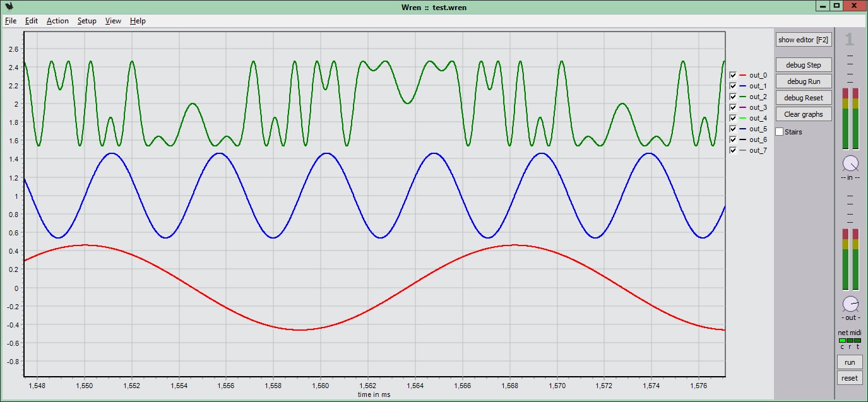868x402 pixels.
Task: Click the net midi 't' indicator light
Action: 857,340
